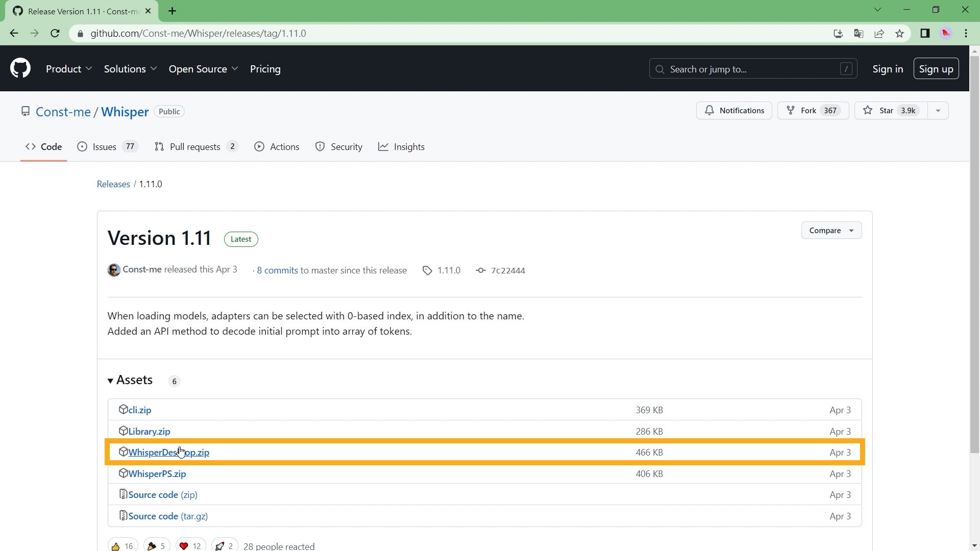This screenshot has width=980, height=551.
Task: Open the 8 commits link
Action: (x=277, y=270)
